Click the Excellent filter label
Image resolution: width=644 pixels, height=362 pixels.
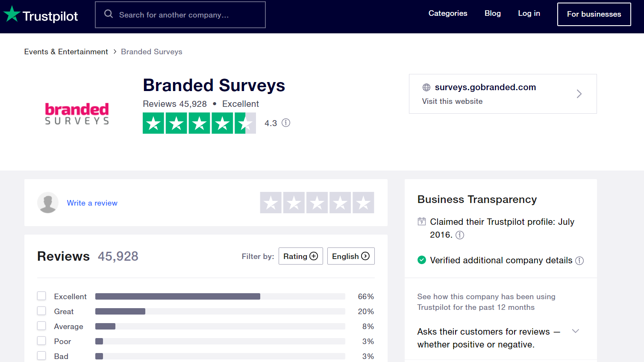pos(71,297)
